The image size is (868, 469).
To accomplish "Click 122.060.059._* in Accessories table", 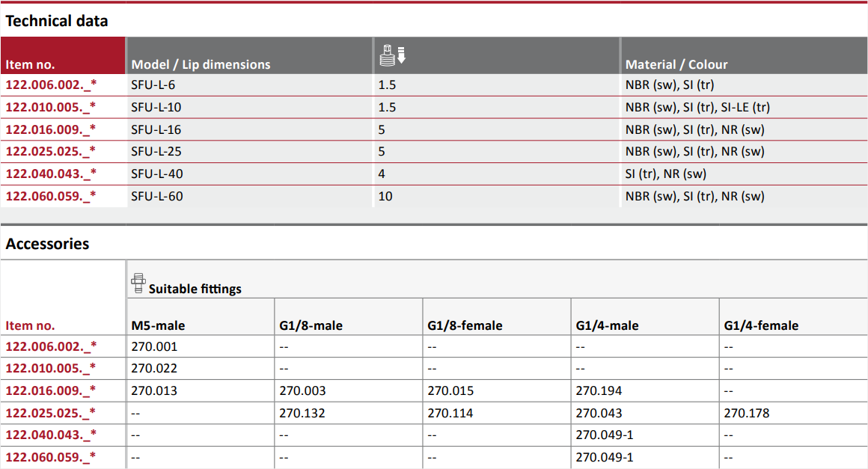I will 51,457.
